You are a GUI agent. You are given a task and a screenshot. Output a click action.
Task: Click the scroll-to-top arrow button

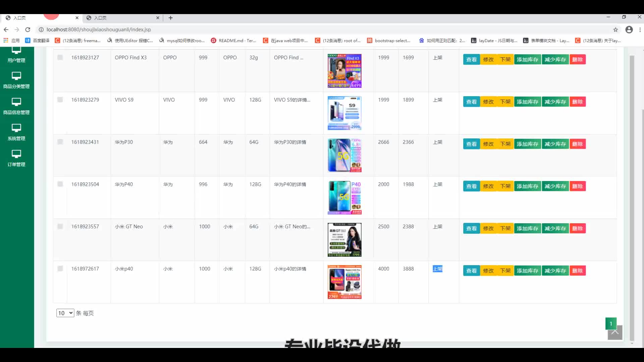(x=615, y=333)
